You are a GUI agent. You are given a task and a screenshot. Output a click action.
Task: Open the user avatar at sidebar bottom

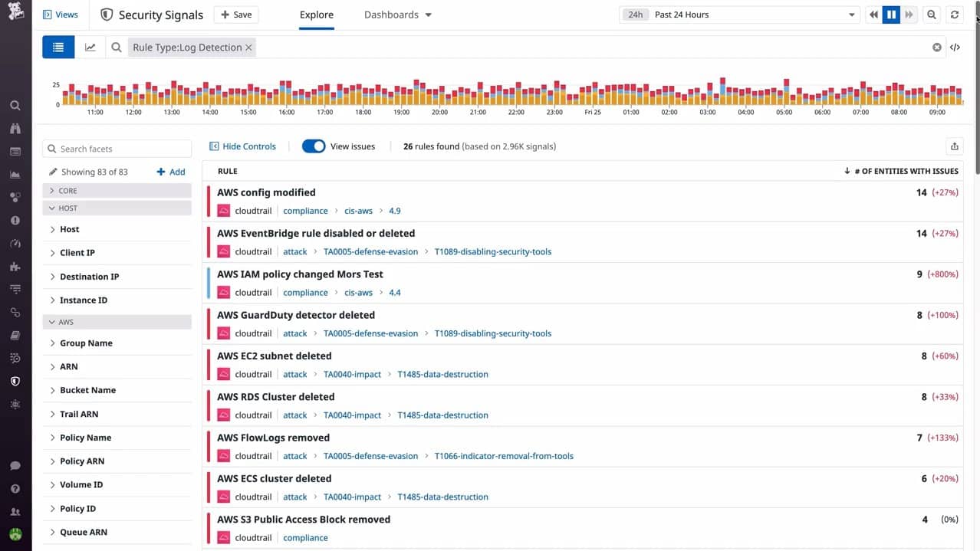tap(15, 534)
